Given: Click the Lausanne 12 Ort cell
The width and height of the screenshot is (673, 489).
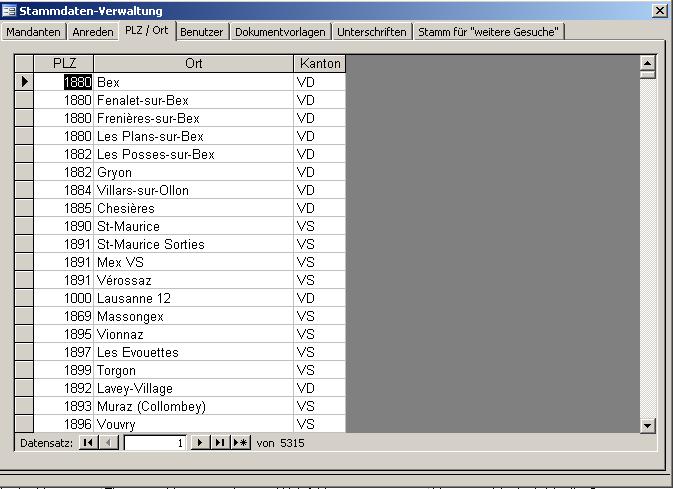Looking at the screenshot, I should [x=193, y=299].
